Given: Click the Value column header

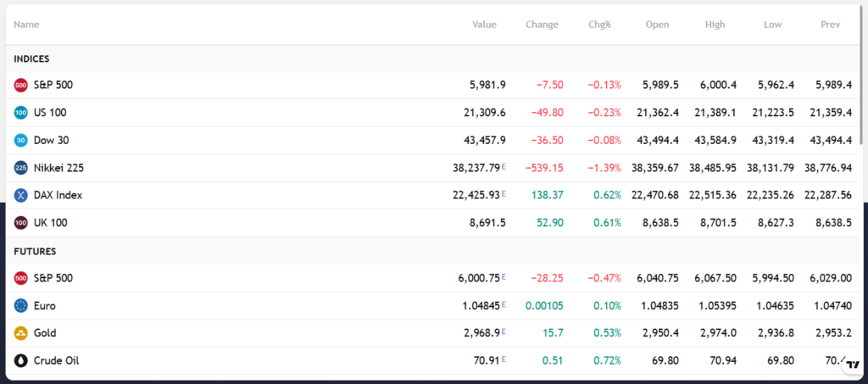Looking at the screenshot, I should coord(484,25).
